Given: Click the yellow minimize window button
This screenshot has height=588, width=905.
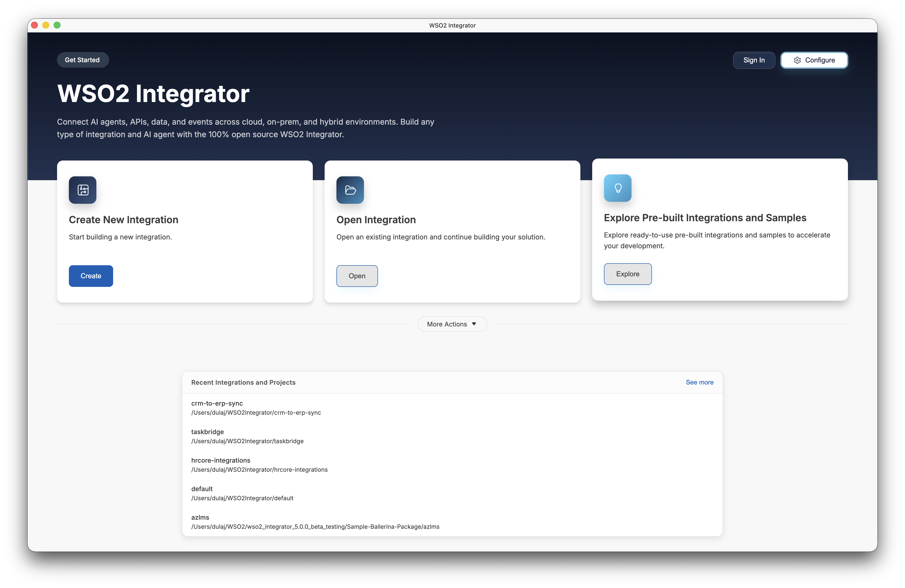Looking at the screenshot, I should [x=46, y=25].
